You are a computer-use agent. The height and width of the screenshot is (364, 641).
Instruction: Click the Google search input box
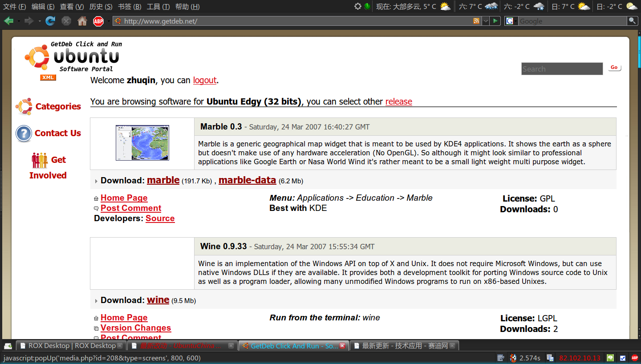click(x=572, y=21)
